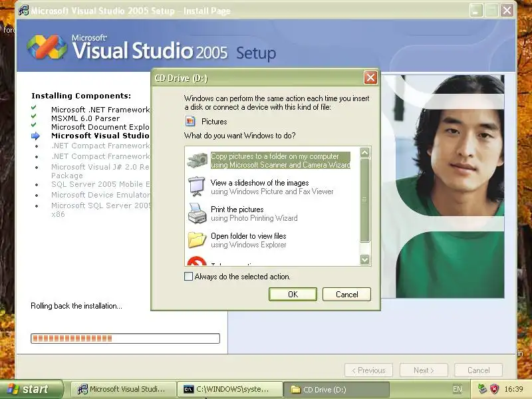Select Print the pictures option

254,213
